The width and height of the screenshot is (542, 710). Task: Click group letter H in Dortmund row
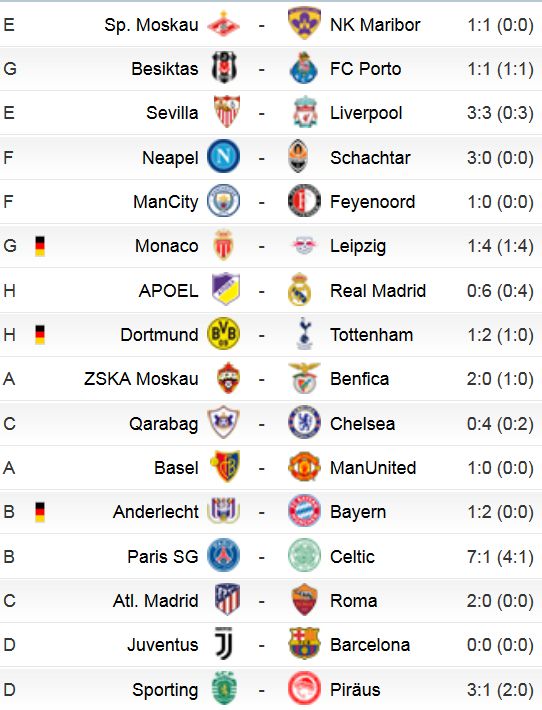10,335
